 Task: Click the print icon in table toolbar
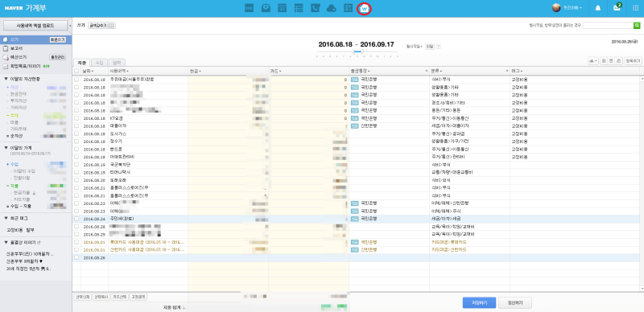pyautogui.click(x=618, y=61)
